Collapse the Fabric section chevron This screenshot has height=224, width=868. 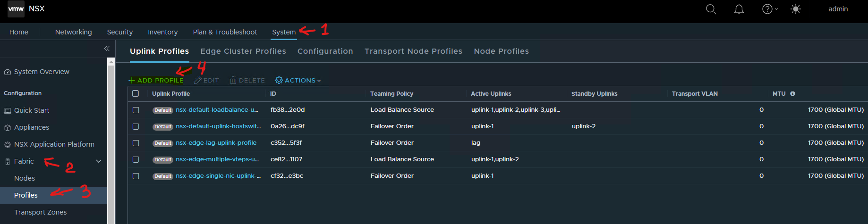coord(99,161)
